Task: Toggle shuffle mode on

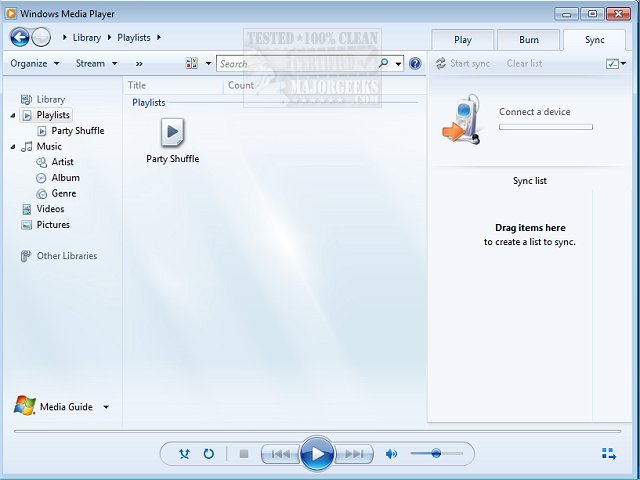Action: (x=184, y=453)
